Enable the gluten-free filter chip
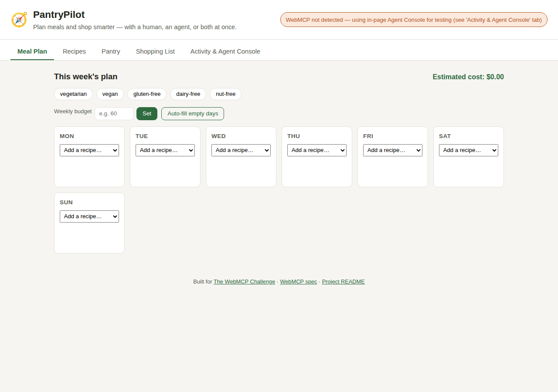Image resolution: width=558 pixels, height=392 pixels. coord(147,94)
